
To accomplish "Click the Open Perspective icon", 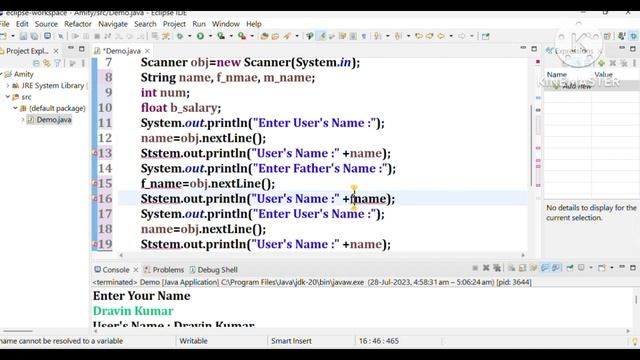I will [x=607, y=36].
